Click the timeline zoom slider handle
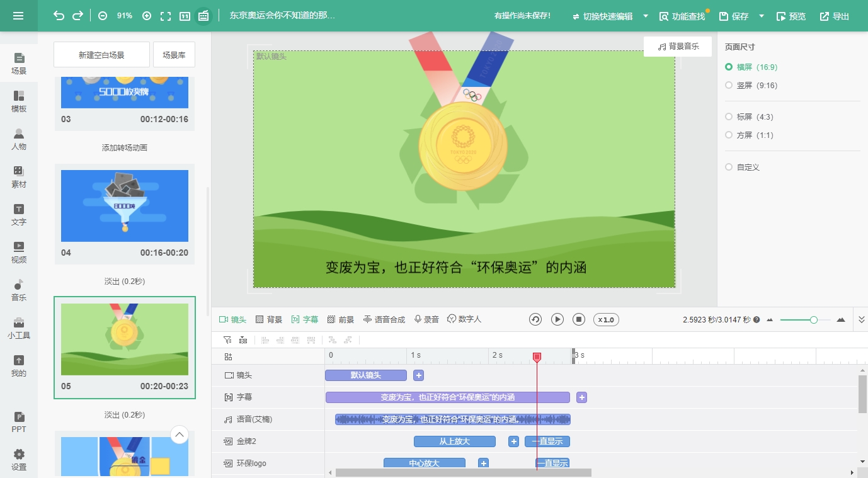Viewport: 868px width, 478px height. [814, 320]
